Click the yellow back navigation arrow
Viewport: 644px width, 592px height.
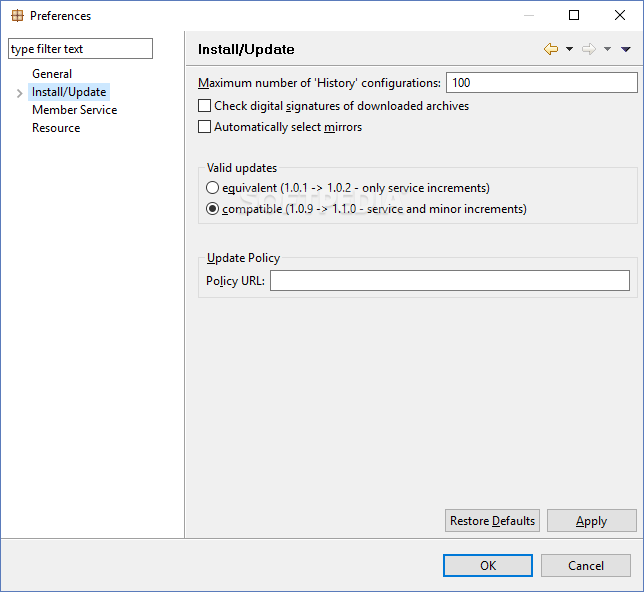coord(551,49)
